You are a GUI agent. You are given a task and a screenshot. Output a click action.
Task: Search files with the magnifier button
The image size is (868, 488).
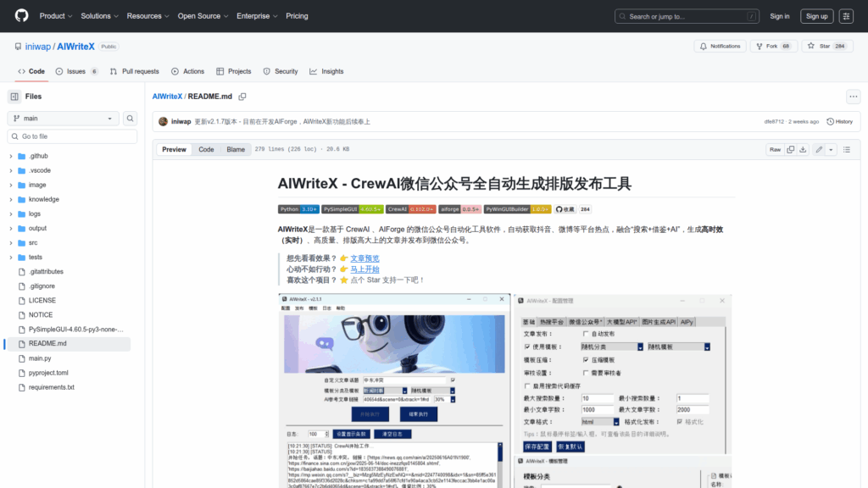(x=130, y=119)
